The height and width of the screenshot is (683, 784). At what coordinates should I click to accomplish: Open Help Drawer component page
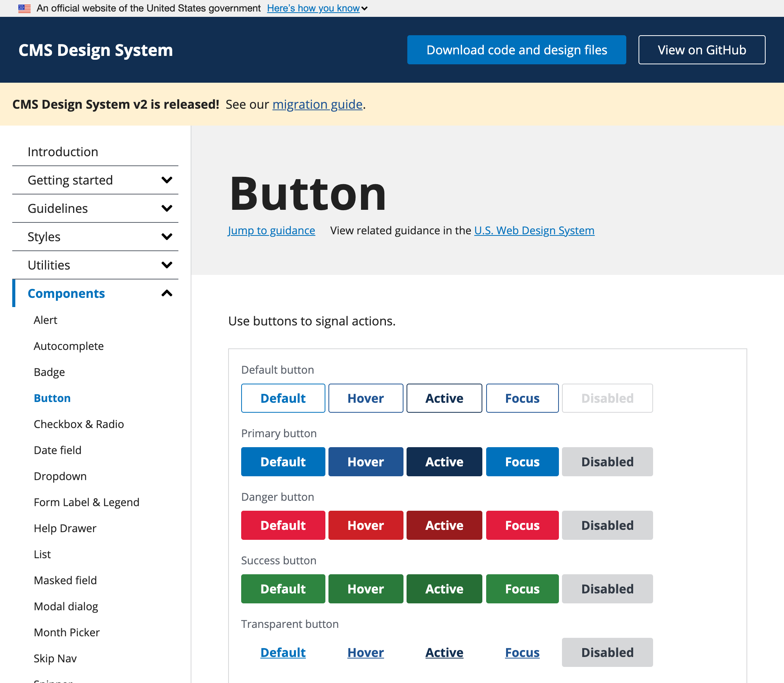coord(65,528)
